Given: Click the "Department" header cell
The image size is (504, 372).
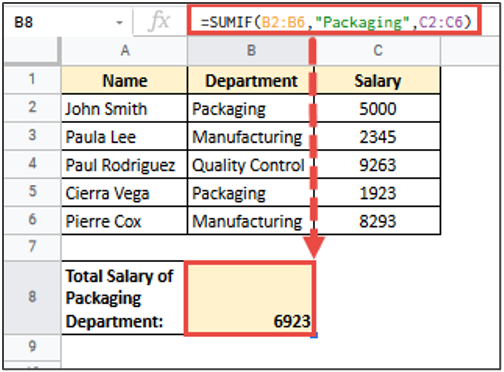Looking at the screenshot, I should point(251,80).
